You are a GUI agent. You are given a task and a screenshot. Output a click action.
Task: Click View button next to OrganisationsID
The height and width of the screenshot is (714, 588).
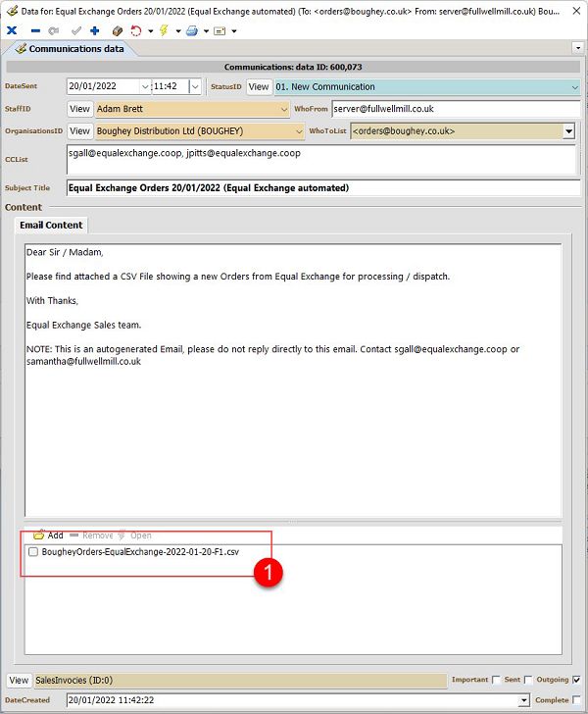pyautogui.click(x=79, y=131)
